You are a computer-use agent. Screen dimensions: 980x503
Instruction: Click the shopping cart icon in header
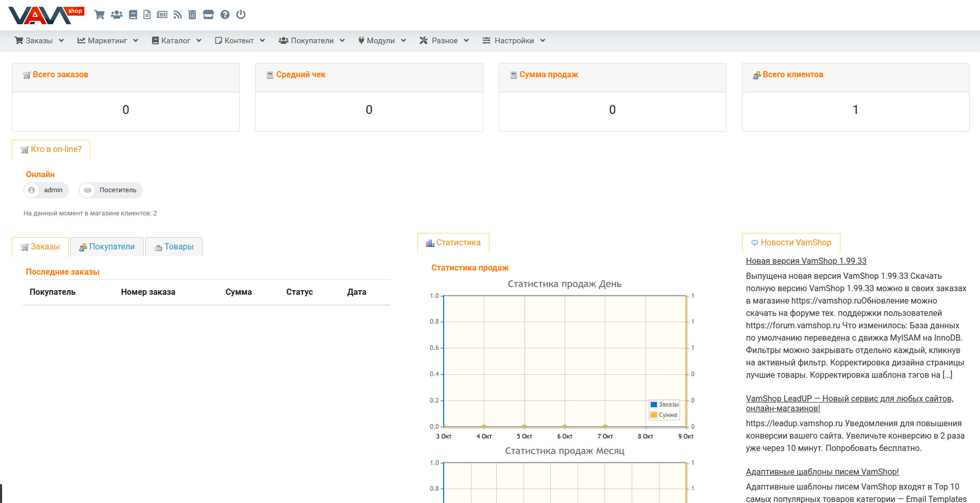pos(99,14)
